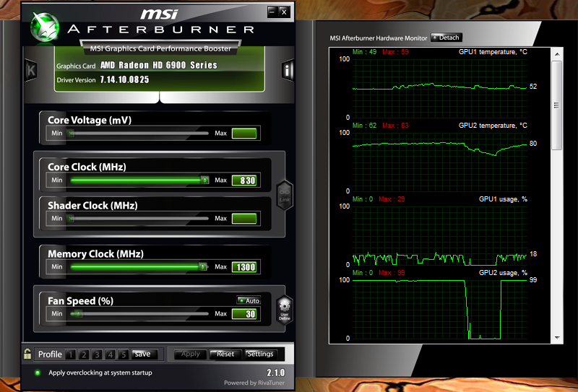578x392 pixels.
Task: Toggle Apply overclocking at system startup
Action: point(38,373)
